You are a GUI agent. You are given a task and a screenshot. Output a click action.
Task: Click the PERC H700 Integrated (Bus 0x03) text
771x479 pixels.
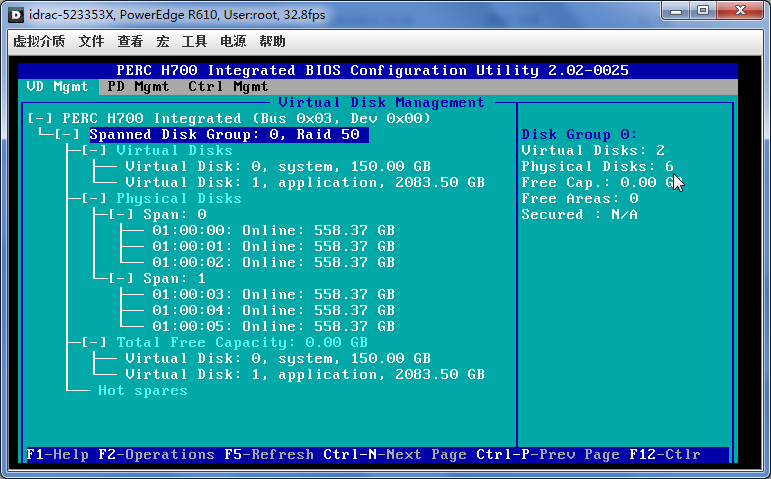(246, 119)
